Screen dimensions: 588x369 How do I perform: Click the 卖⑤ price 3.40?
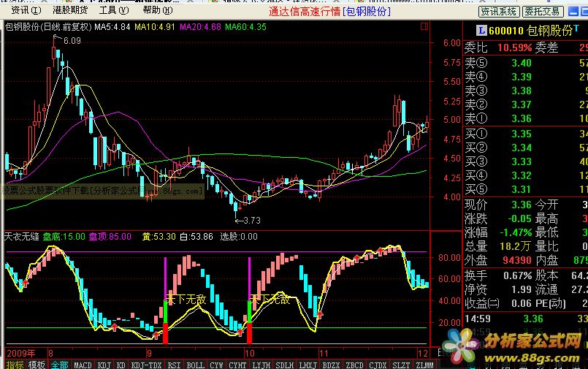[522, 63]
